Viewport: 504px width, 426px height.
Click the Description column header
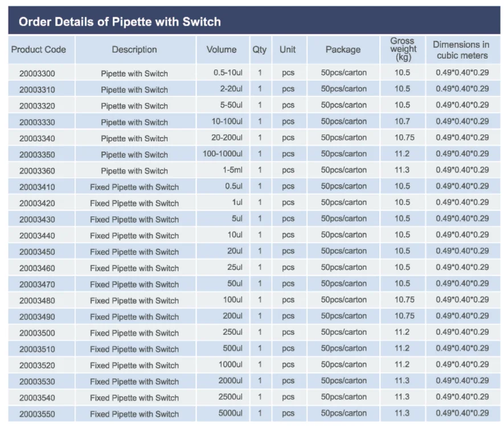[134, 50]
